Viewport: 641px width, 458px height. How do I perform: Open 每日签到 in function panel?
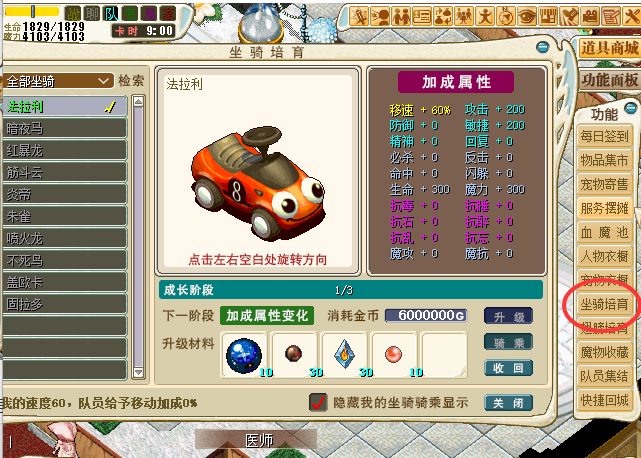605,136
